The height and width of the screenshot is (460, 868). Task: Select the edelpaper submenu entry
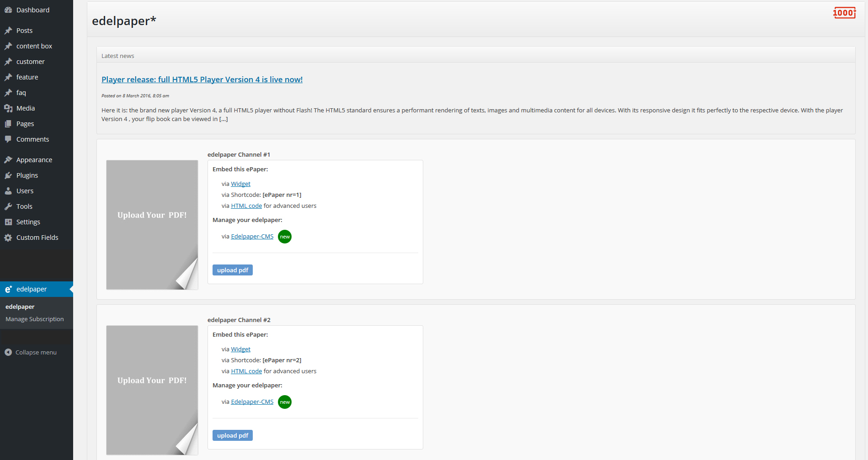(x=20, y=307)
